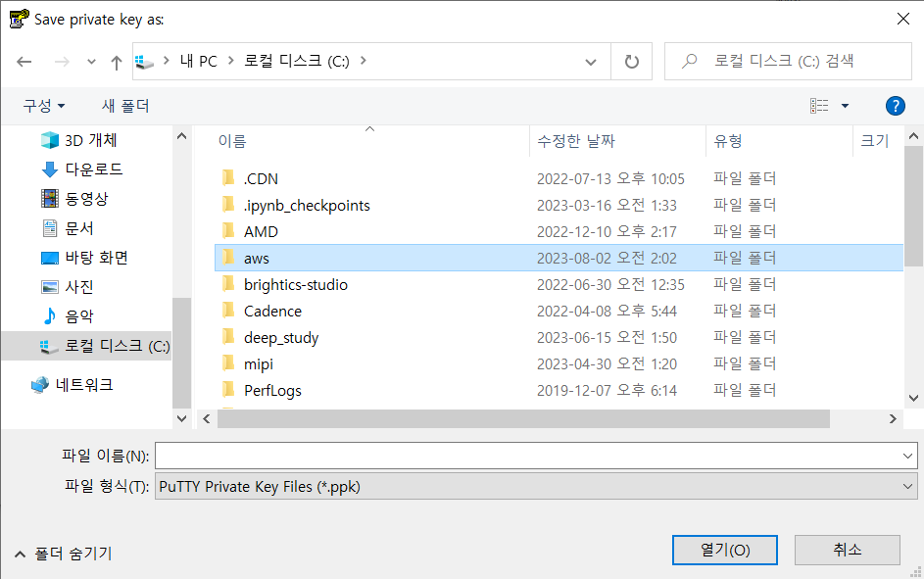This screenshot has height=579, width=924.
Task: Select the '.ipynb_checkpoints' folder icon
Action: (228, 205)
